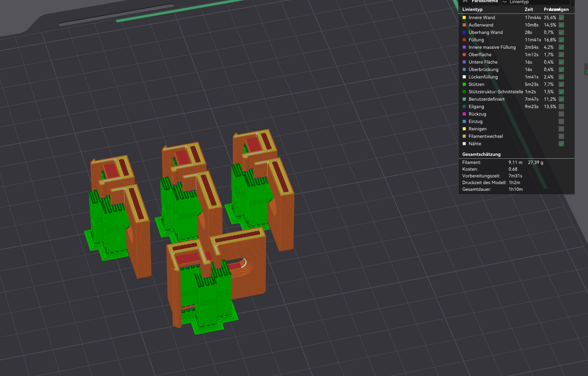Image resolution: width=588 pixels, height=376 pixels.
Task: Click the 11m41s Füllung time value
Action: tap(533, 40)
